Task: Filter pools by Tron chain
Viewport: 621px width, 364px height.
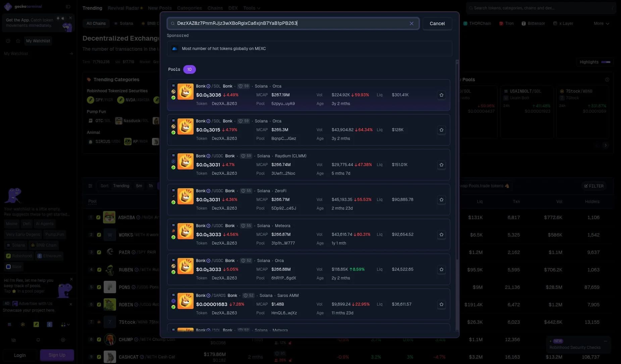Action: [x=506, y=23]
